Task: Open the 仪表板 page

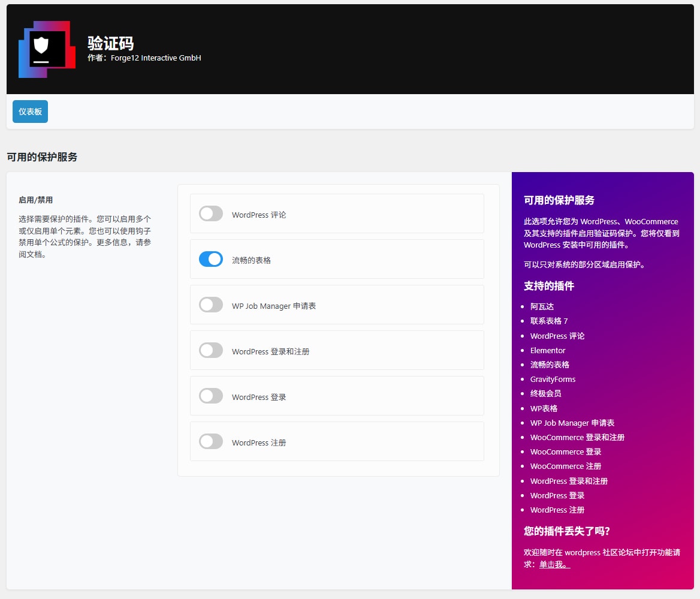Action: pyautogui.click(x=29, y=112)
